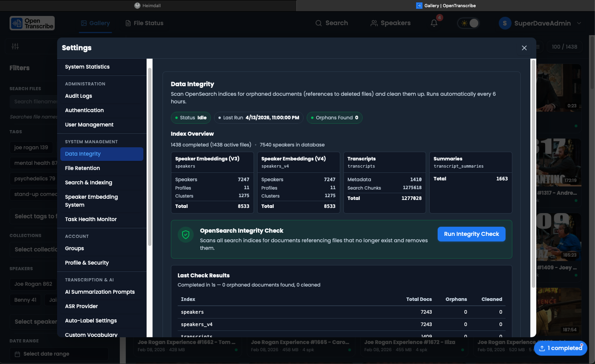The height and width of the screenshot is (364, 595).
Task: Click the SuperDaveAdmin avatar
Action: click(x=505, y=23)
